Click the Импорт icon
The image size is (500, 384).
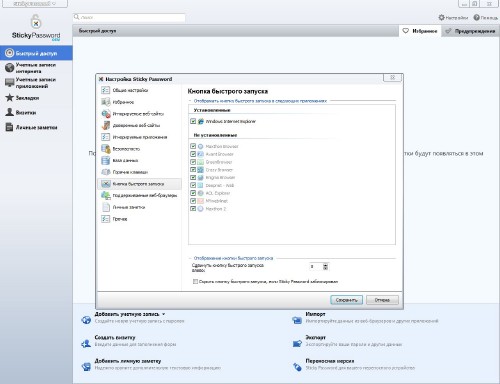pyautogui.click(x=297, y=320)
